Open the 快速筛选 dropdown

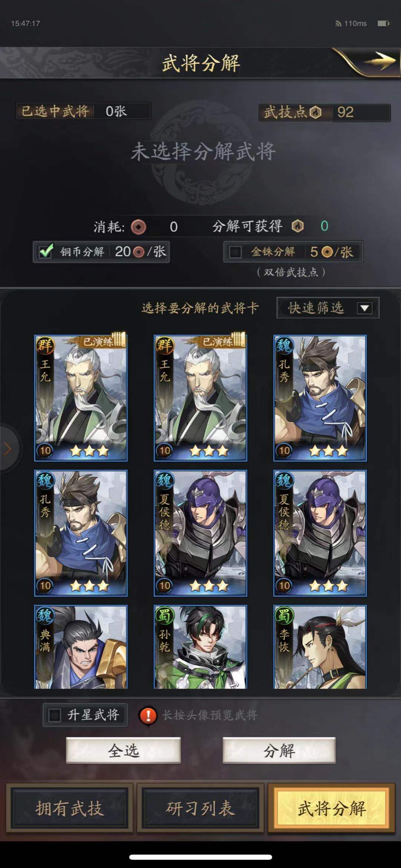pos(328,308)
